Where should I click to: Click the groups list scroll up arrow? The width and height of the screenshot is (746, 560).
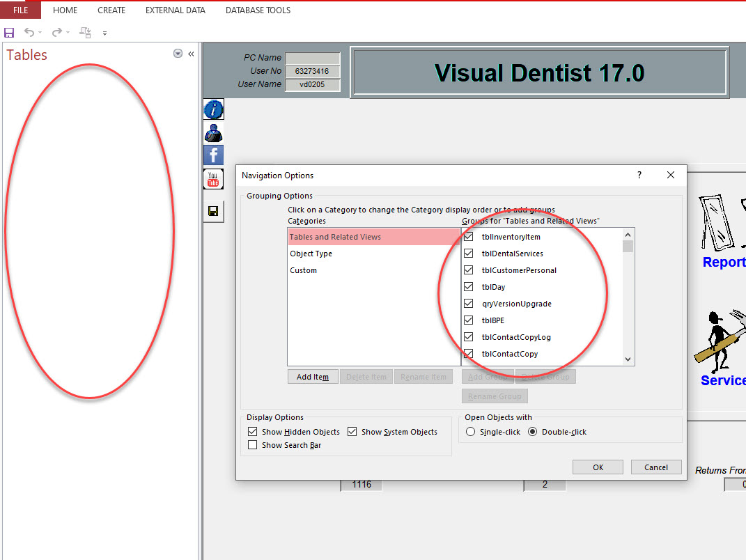pyautogui.click(x=628, y=235)
